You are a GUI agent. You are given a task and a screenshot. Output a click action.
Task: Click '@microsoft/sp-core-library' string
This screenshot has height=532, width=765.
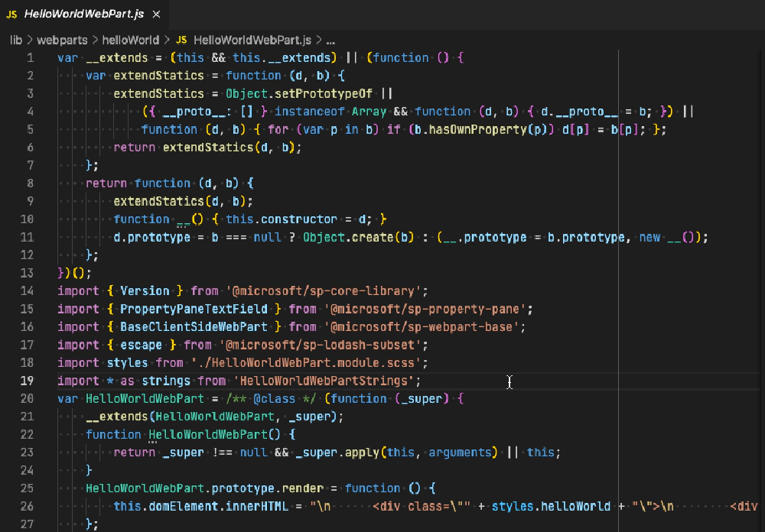point(324,291)
